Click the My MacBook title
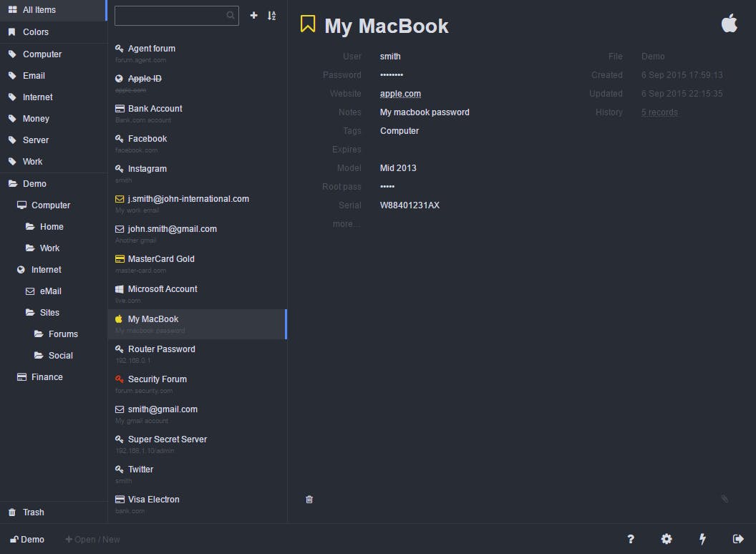Image resolution: width=756 pixels, height=554 pixels. coord(386,26)
